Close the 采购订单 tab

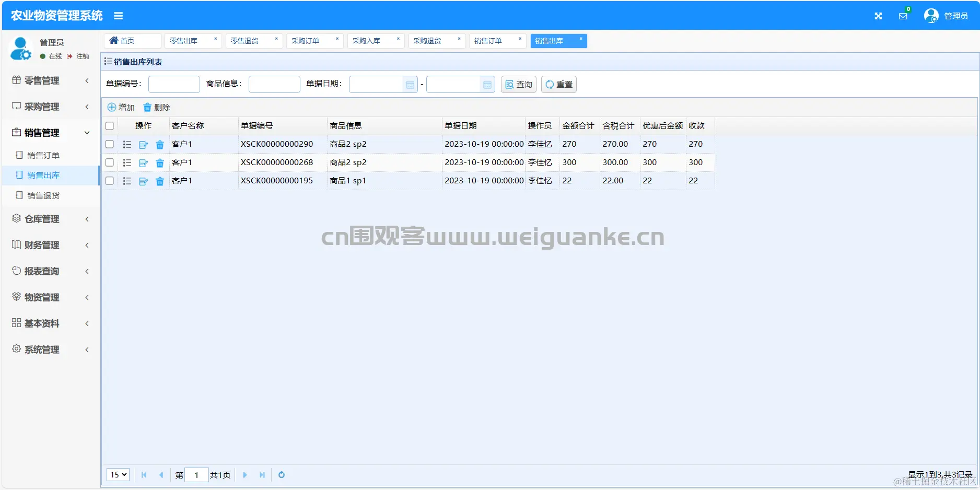click(337, 39)
